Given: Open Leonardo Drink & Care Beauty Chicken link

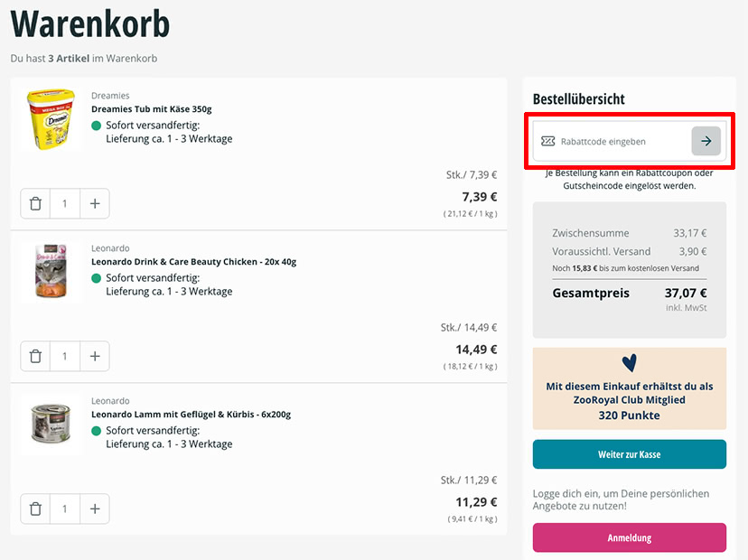Looking at the screenshot, I should pos(193,261).
